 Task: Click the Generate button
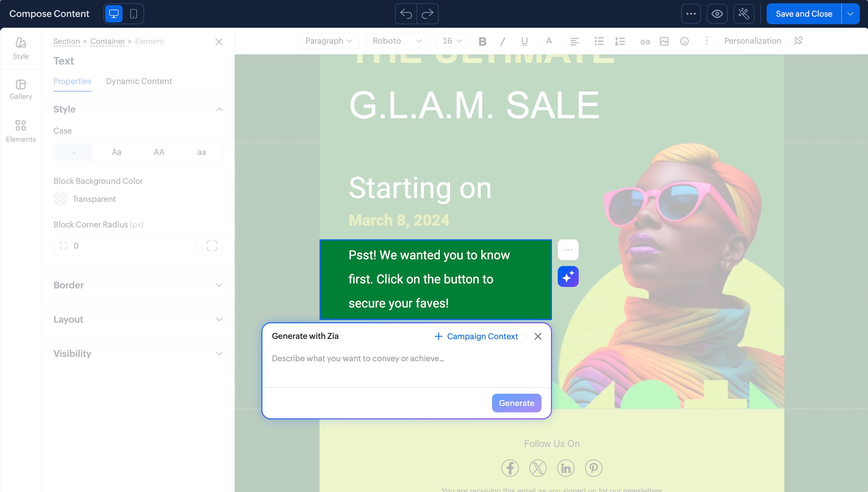[517, 403]
